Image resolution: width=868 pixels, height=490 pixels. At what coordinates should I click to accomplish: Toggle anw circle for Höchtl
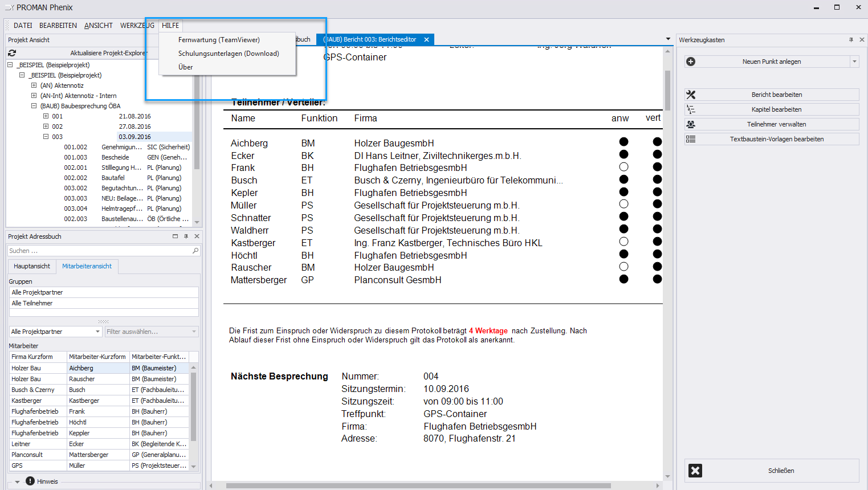[x=624, y=254]
